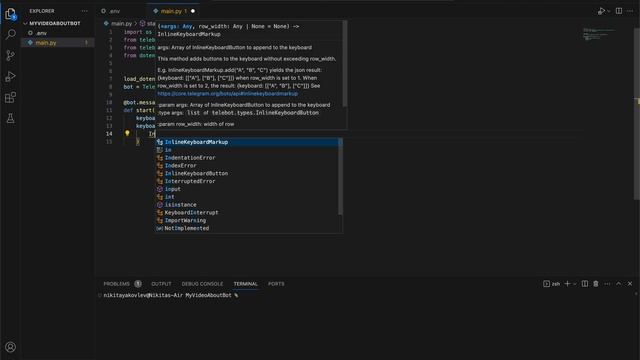Choose IndexError suggestion

(247, 165)
